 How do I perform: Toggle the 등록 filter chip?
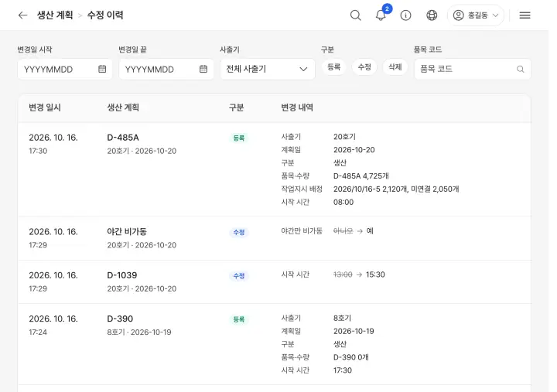(x=334, y=66)
